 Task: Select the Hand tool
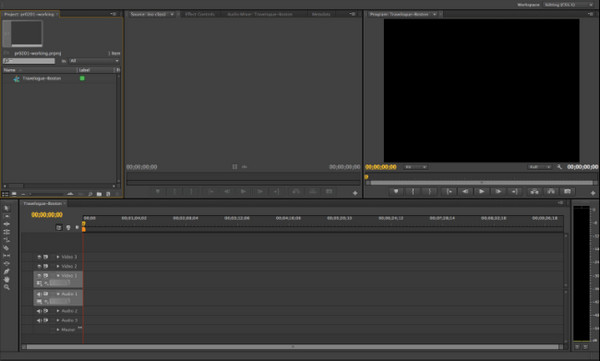7,279
